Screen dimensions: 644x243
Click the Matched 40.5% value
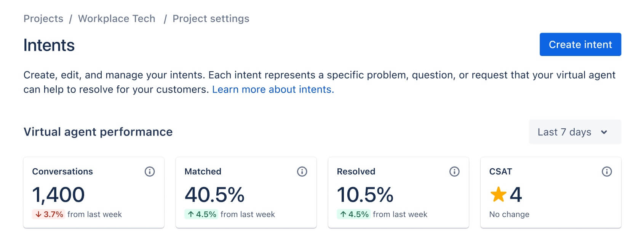tap(214, 195)
